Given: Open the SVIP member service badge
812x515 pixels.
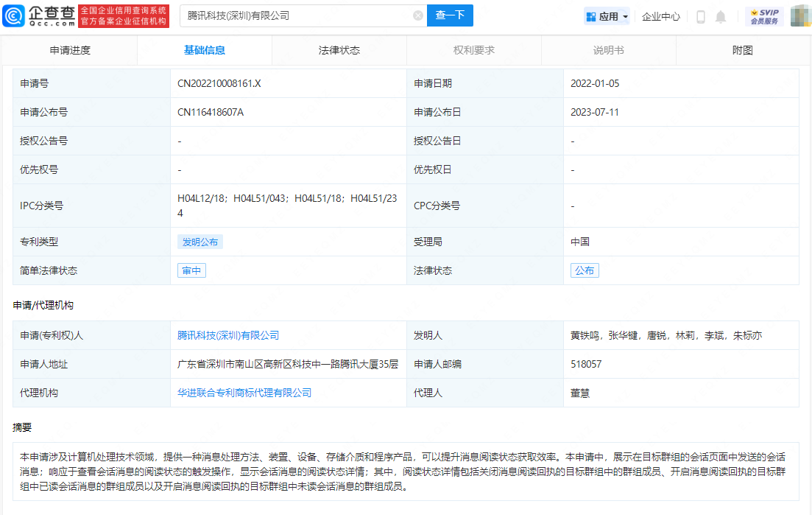Looking at the screenshot, I should click(764, 17).
